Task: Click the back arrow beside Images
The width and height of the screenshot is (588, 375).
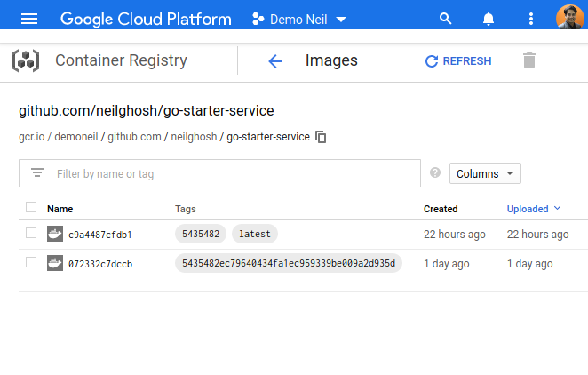Action: (275, 61)
